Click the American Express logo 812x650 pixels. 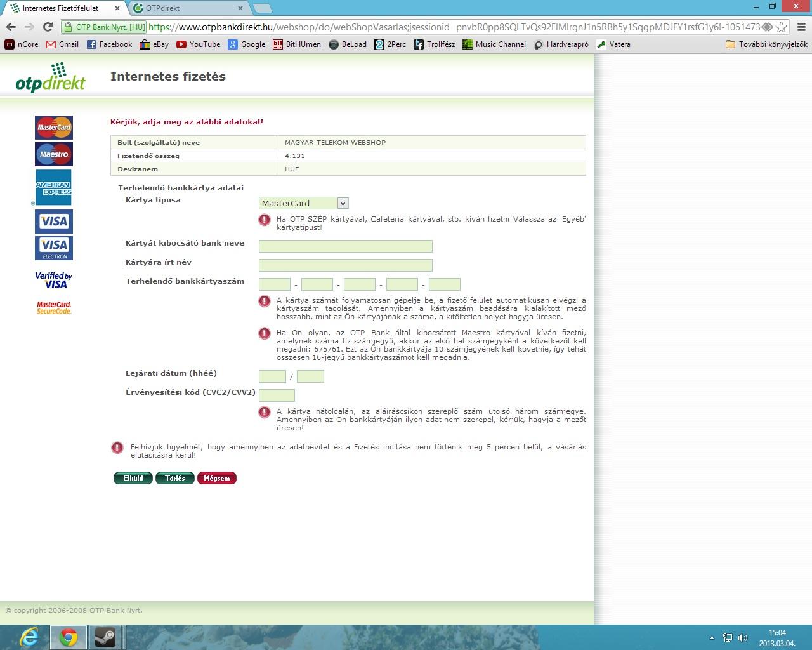(x=53, y=187)
